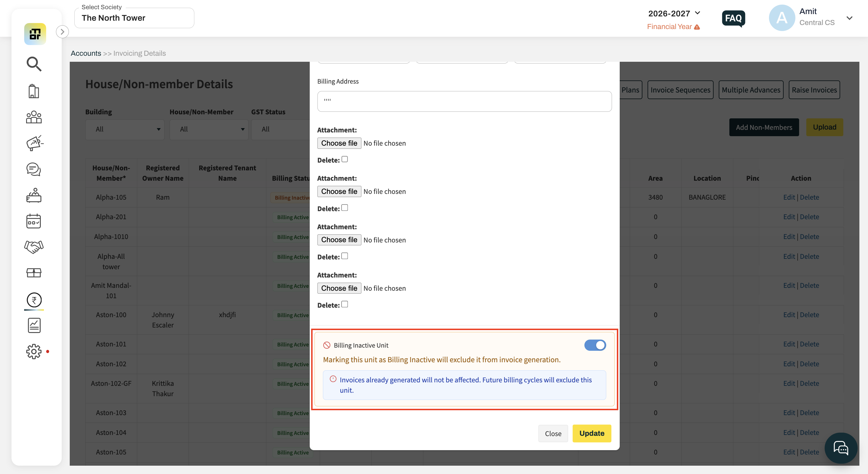Toggle off the Billing Inactive Unit switch

(595, 345)
